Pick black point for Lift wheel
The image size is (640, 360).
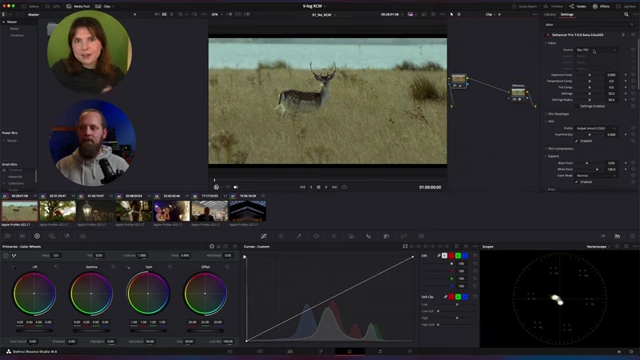(x=13, y=267)
